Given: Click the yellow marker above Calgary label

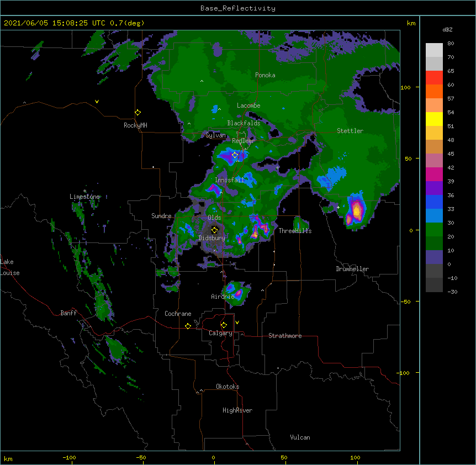Looking at the screenshot, I should tap(224, 325).
